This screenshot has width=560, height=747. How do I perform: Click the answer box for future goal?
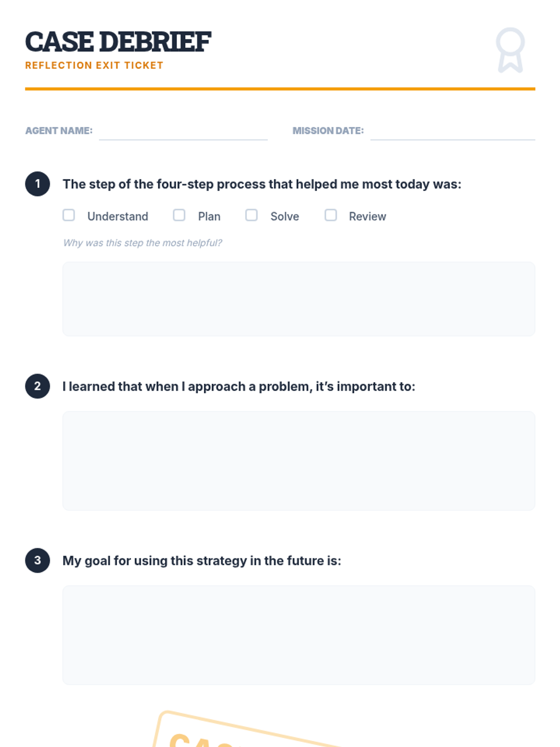299,635
